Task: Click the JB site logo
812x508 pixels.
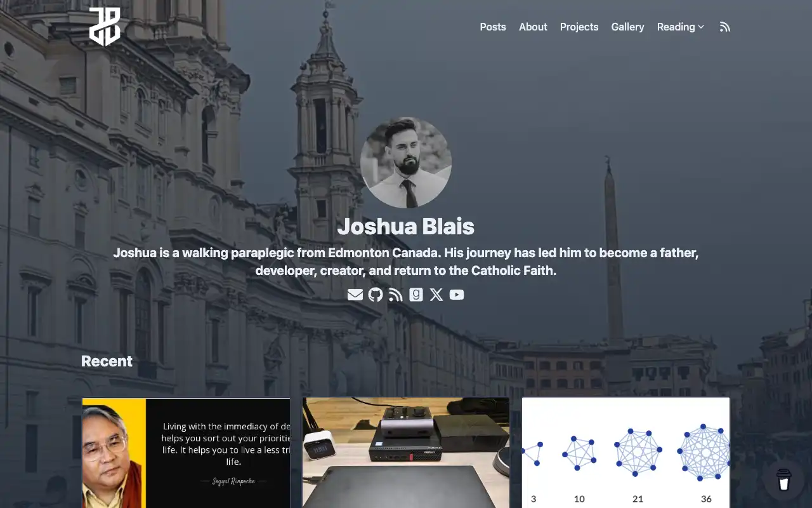Action: 105,27
